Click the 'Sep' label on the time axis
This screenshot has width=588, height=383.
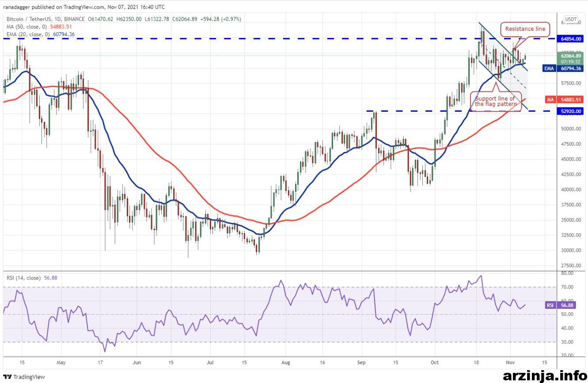[x=361, y=362]
